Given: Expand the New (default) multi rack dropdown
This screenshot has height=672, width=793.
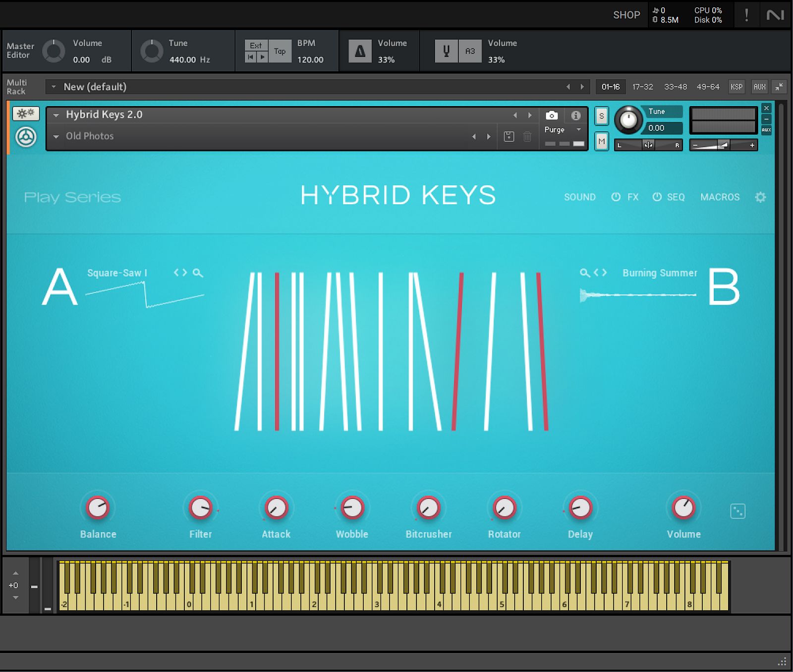Looking at the screenshot, I should [x=54, y=87].
